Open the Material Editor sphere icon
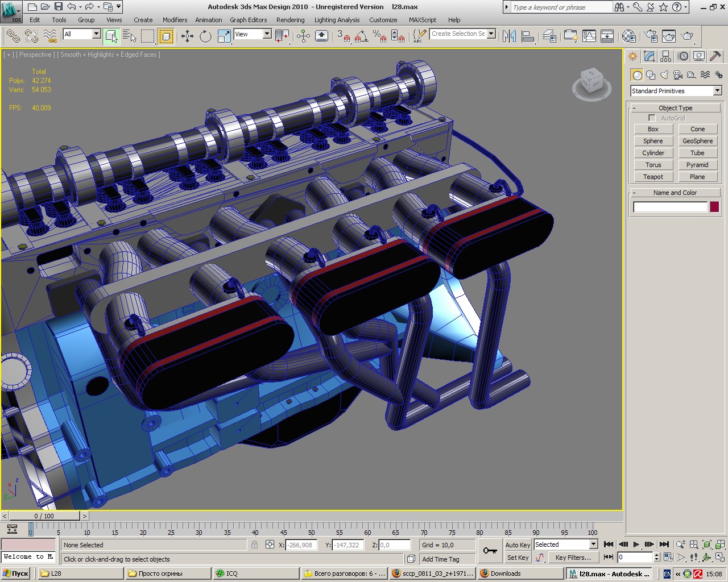 pos(628,36)
